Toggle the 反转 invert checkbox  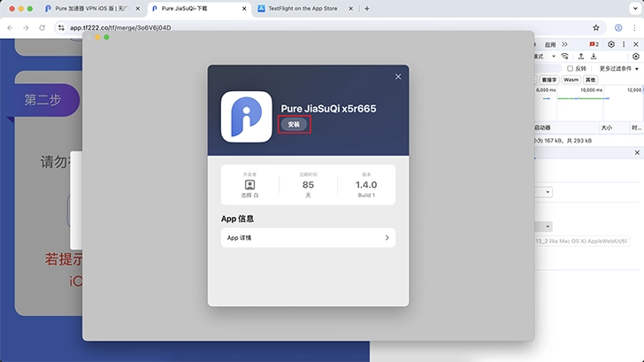(x=570, y=69)
